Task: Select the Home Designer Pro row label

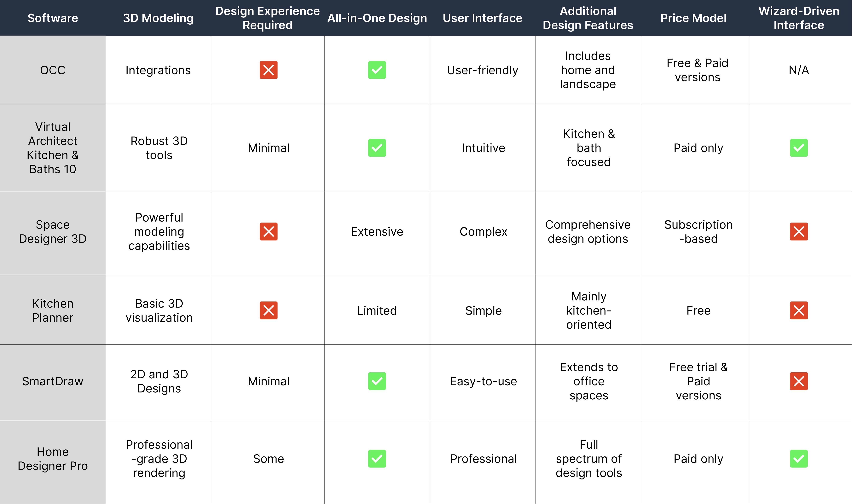Action: 53,459
